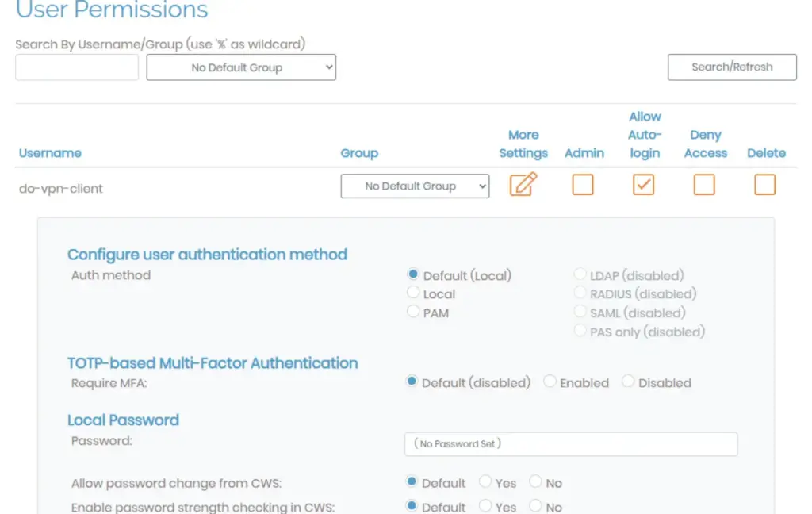Viewport: 812px width, 514px height.
Task: Select Yes for password strength checking
Action: [x=485, y=506]
